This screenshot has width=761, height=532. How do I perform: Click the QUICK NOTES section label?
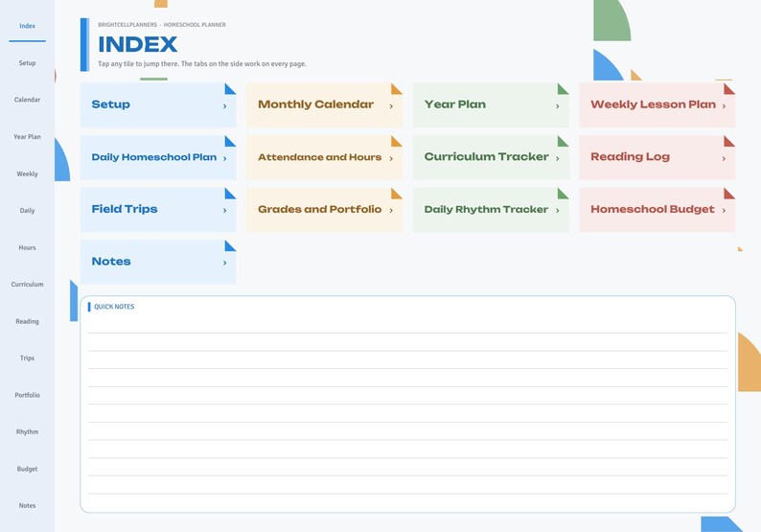click(114, 307)
